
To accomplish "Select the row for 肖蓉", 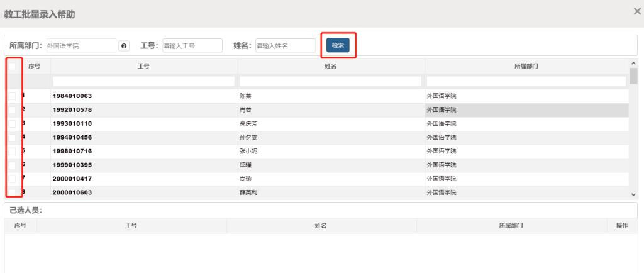I will pyautogui.click(x=245, y=110).
